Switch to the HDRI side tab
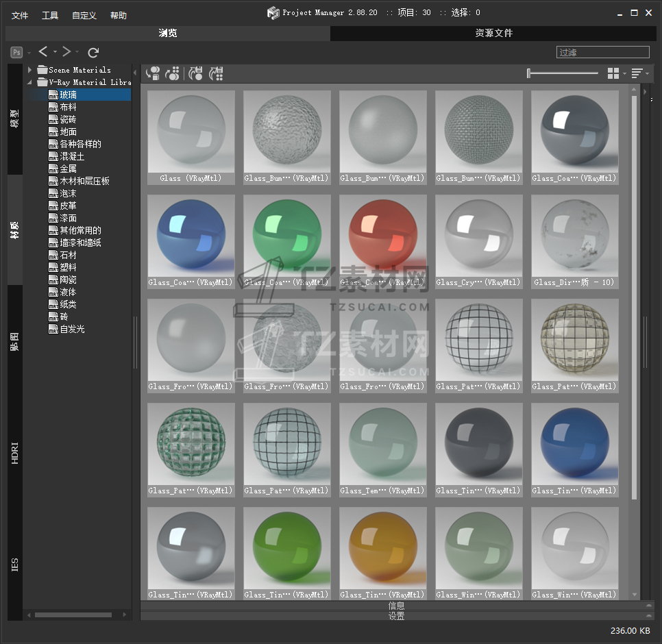The width and height of the screenshot is (662, 644). coord(15,454)
